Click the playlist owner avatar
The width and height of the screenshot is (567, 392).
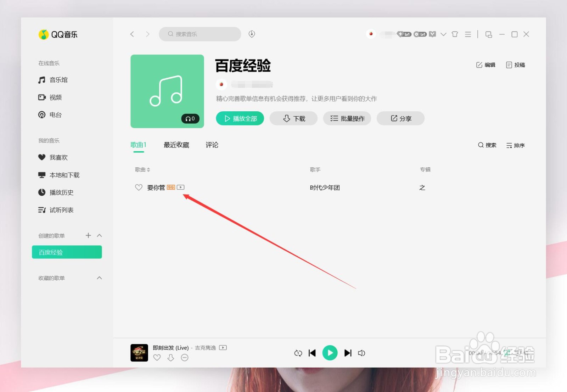tap(221, 84)
